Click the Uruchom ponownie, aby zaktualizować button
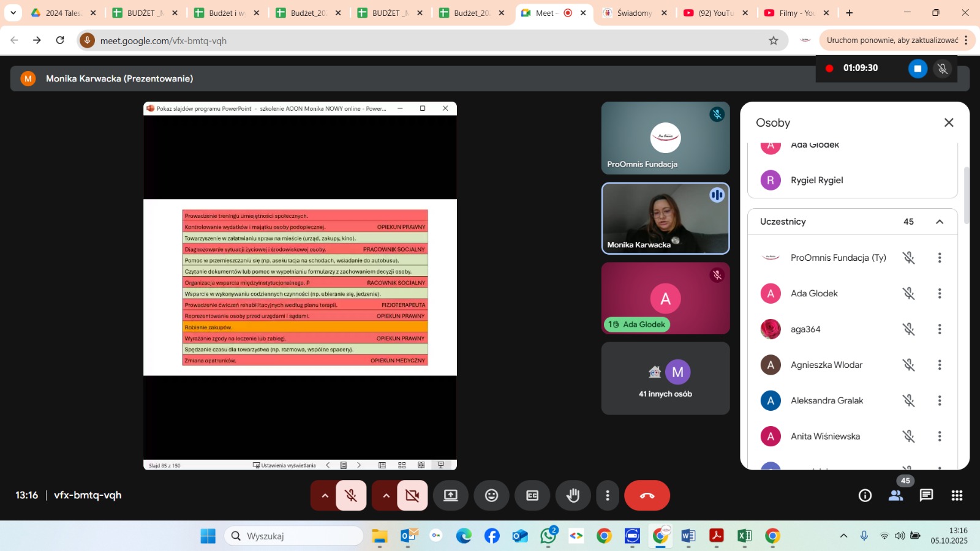 click(892, 40)
